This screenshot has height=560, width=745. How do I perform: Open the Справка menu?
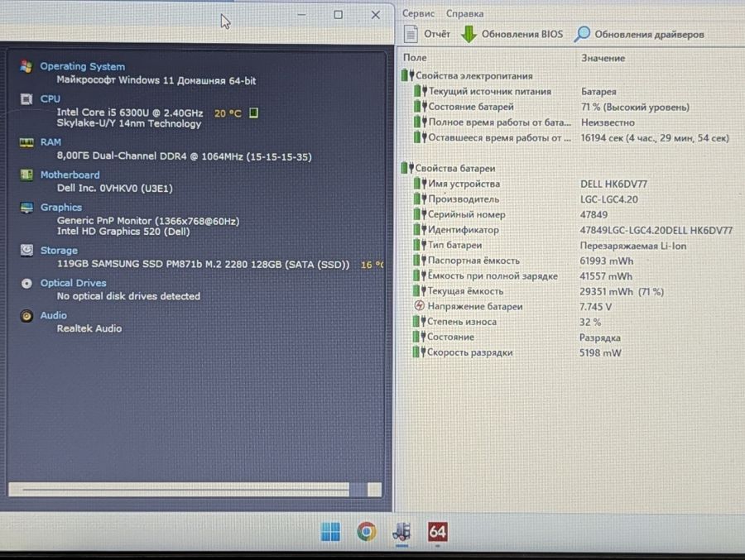click(x=464, y=14)
